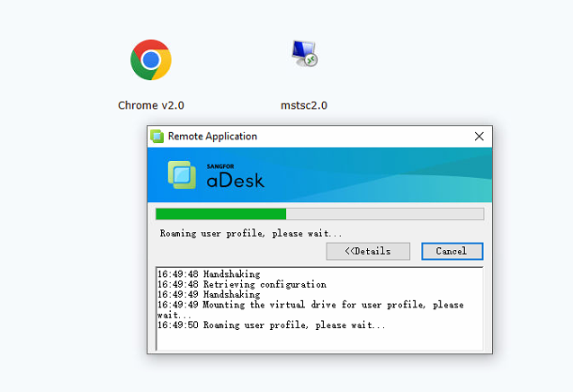573x392 pixels.
Task: Click the green connection progress bar
Action: click(319, 214)
